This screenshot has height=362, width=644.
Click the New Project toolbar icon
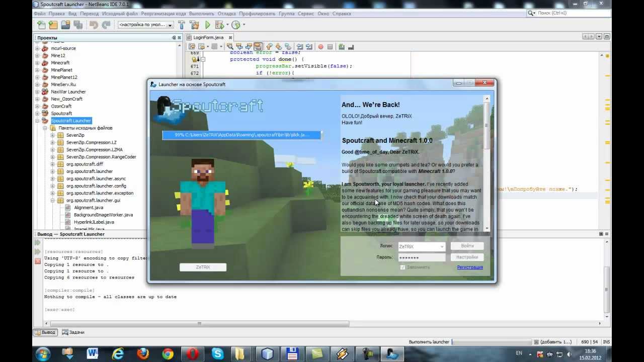[x=53, y=25]
